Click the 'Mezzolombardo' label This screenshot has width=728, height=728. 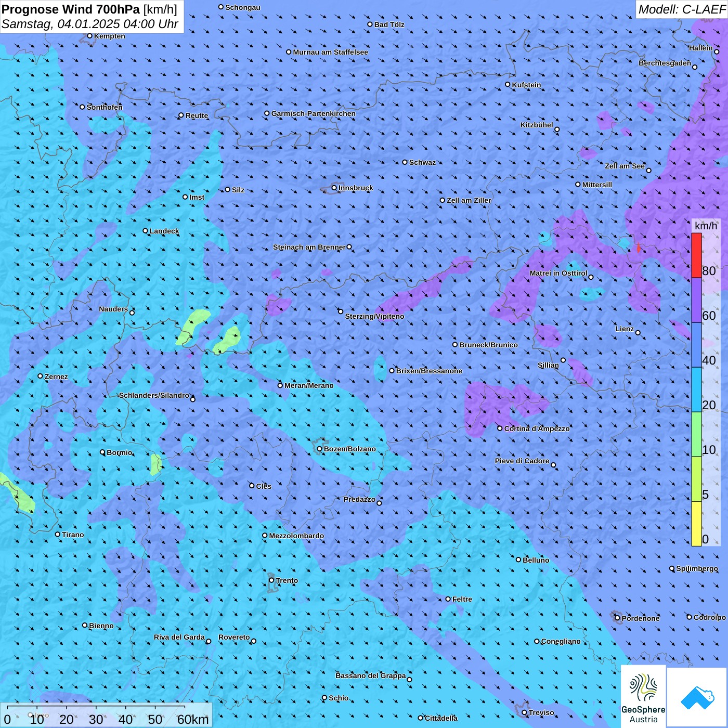coord(296,536)
